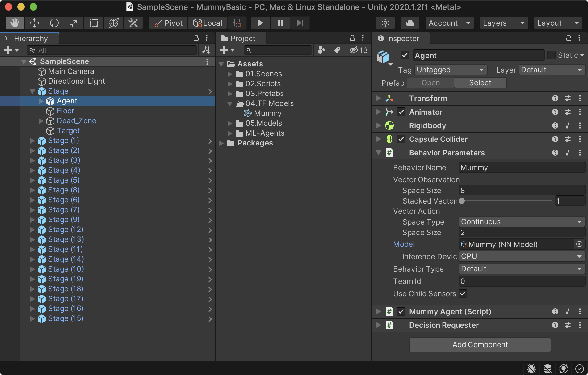This screenshot has height=375, width=588.
Task: Lock the Hierarchy panel
Action: pos(196,38)
